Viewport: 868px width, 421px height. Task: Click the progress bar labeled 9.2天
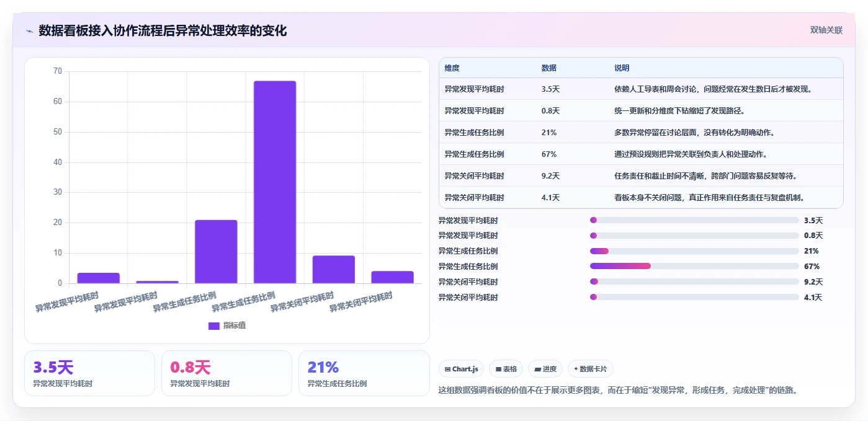point(694,281)
